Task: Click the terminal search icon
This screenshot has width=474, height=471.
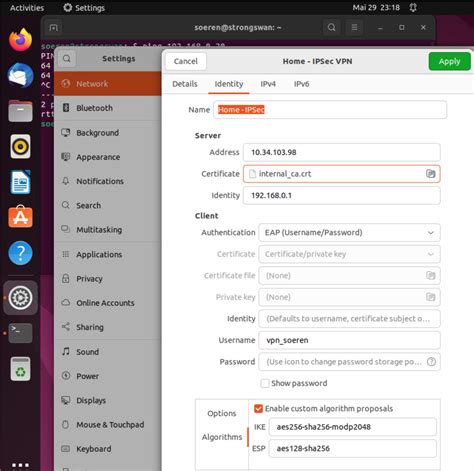Action: (331, 27)
